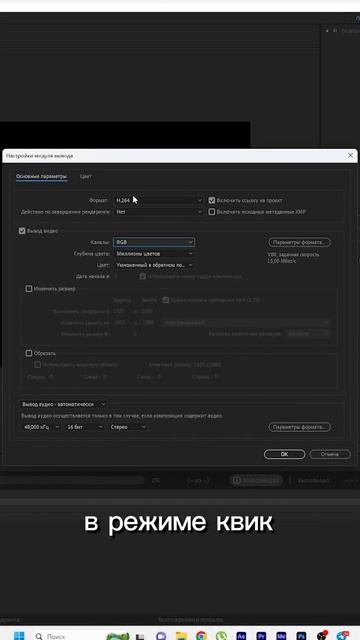Screen dimensions: 360x640
Task: Open Действие по завершении рендеринга dropdown
Action: click(158, 212)
